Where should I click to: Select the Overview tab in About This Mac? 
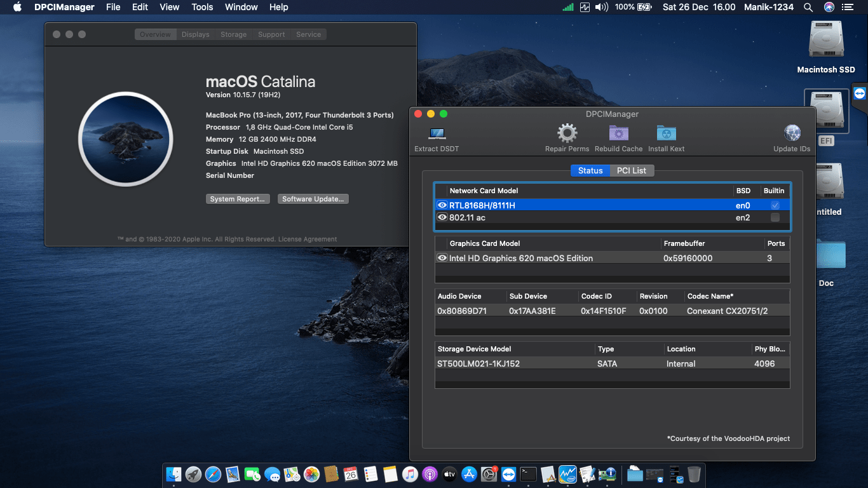point(156,34)
